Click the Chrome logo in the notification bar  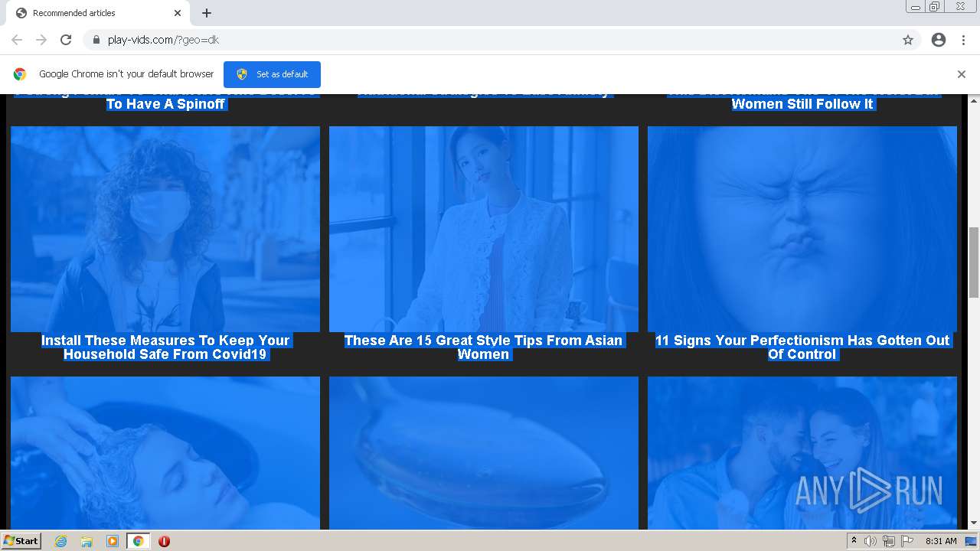point(20,74)
